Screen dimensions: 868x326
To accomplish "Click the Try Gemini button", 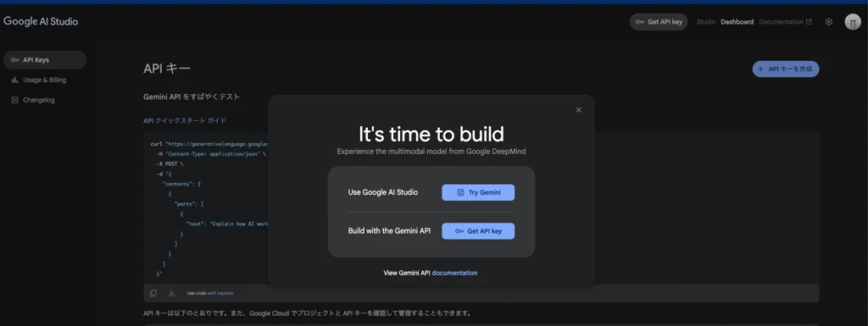I will click(x=478, y=192).
